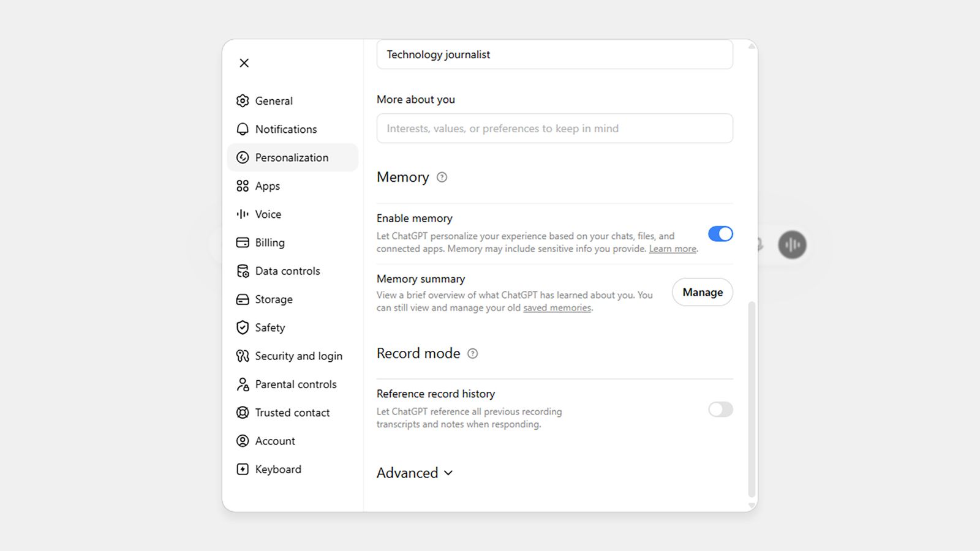Click the Keyboard shortcut icon
This screenshot has height=551, width=980.
243,469
